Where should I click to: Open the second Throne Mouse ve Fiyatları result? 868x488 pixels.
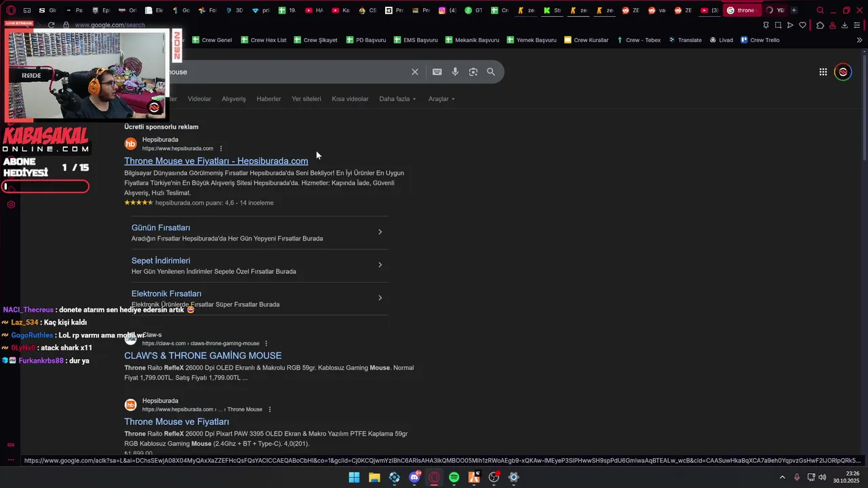point(176,422)
